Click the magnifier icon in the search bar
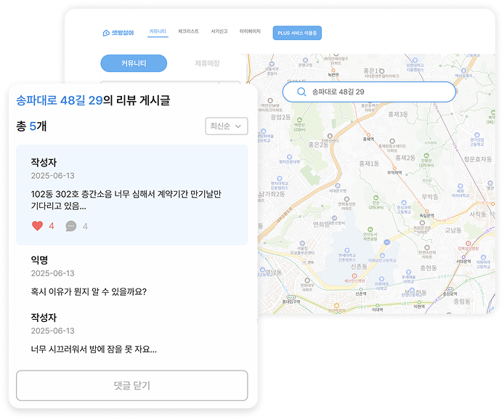The width and height of the screenshot is (504, 420). [x=301, y=92]
